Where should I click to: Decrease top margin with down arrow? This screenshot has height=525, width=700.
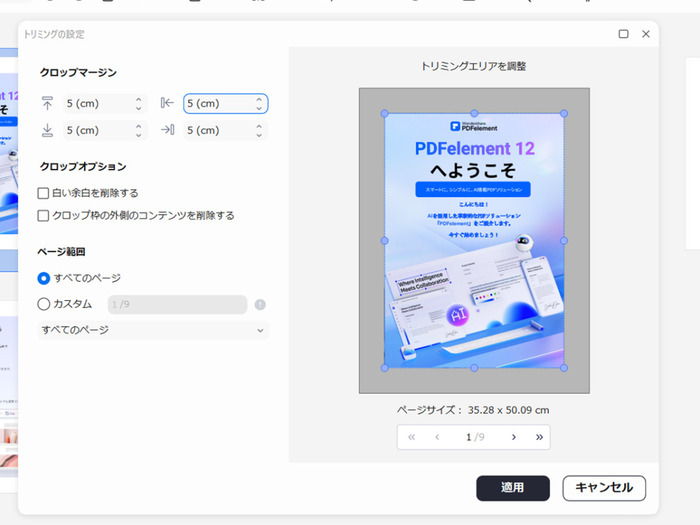(138, 108)
